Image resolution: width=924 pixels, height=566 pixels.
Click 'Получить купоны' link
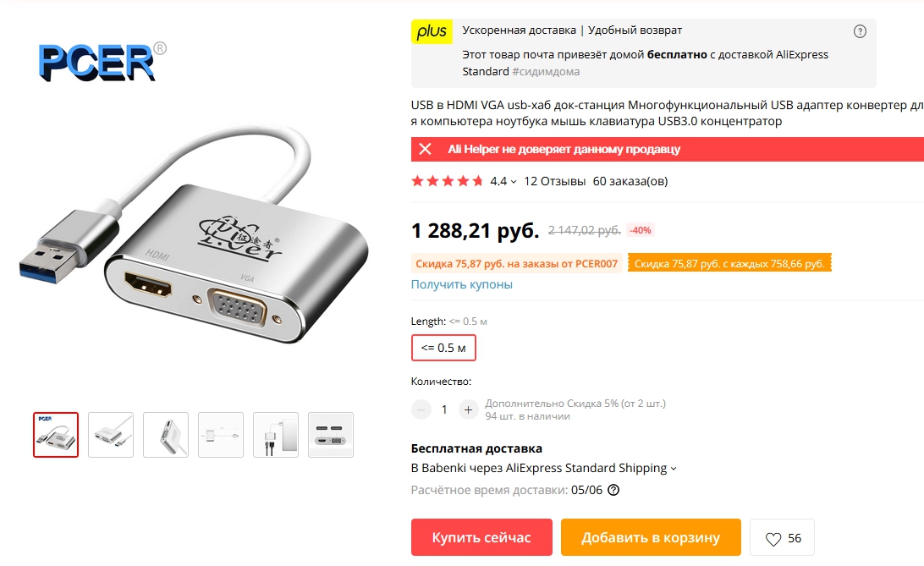tap(461, 284)
